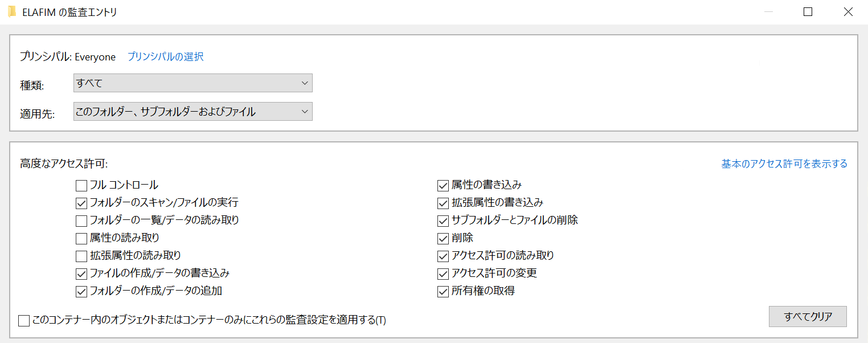Uncheck the 削除 permission checkbox

pyautogui.click(x=443, y=238)
